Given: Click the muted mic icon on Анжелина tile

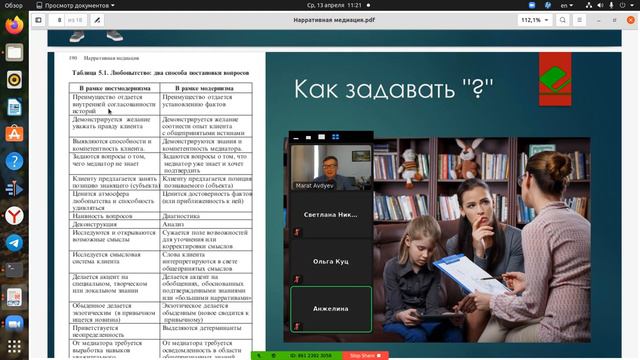Looking at the screenshot, I should coord(297,326).
